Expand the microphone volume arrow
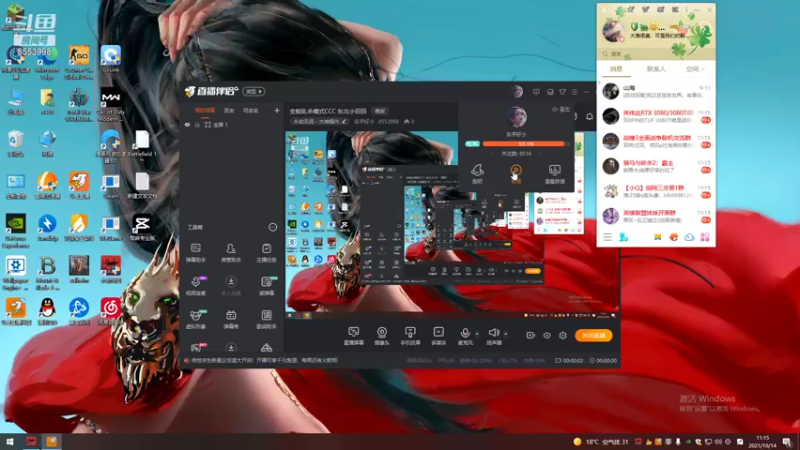The image size is (800, 450). coord(477,334)
